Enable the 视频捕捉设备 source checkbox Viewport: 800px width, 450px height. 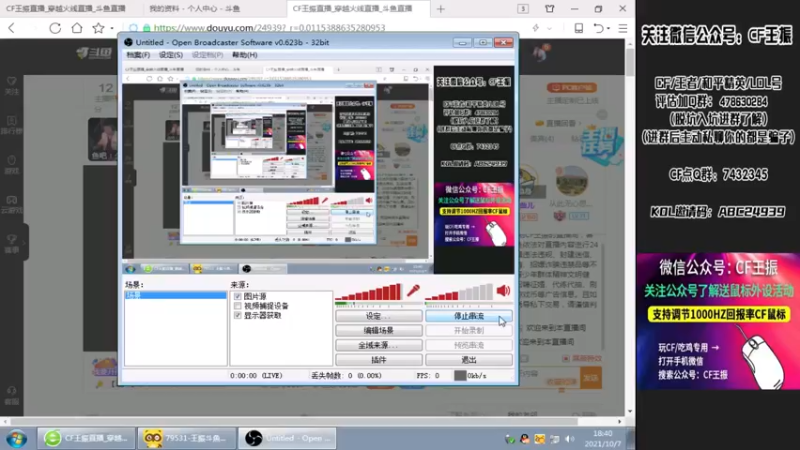point(238,306)
